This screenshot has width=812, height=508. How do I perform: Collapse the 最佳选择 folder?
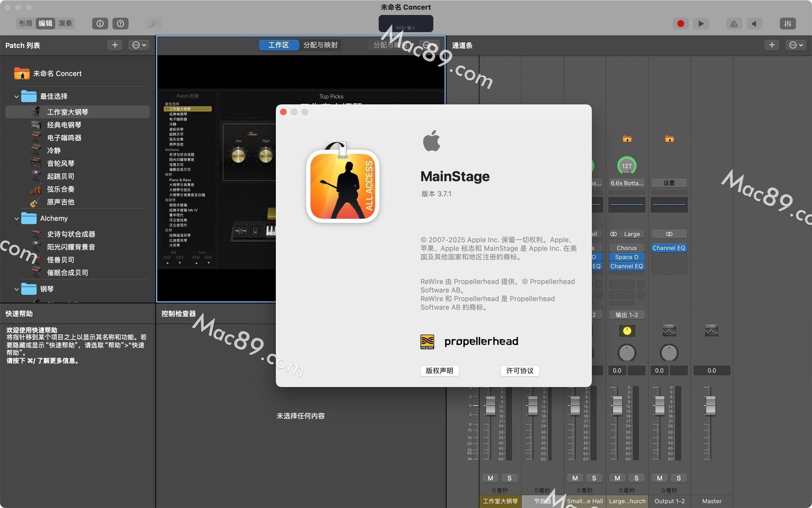point(16,96)
